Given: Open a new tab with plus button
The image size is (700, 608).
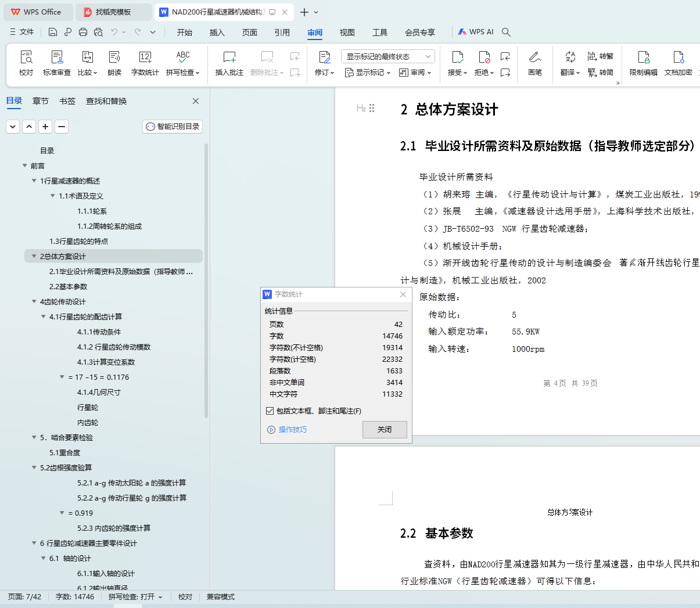Looking at the screenshot, I should 304,12.
